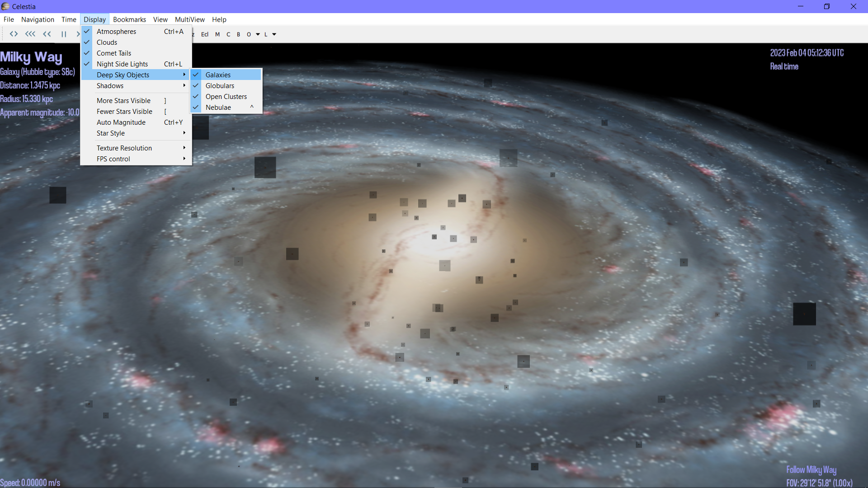868x488 pixels.
Task: Toggle the O orbits toolbar button
Action: pos(249,34)
